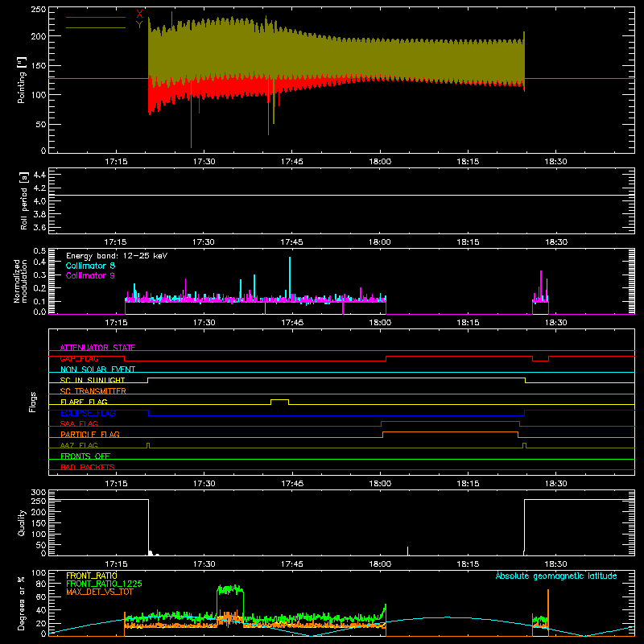Select the red X legend label
The image size is (644, 644).
(x=139, y=14)
